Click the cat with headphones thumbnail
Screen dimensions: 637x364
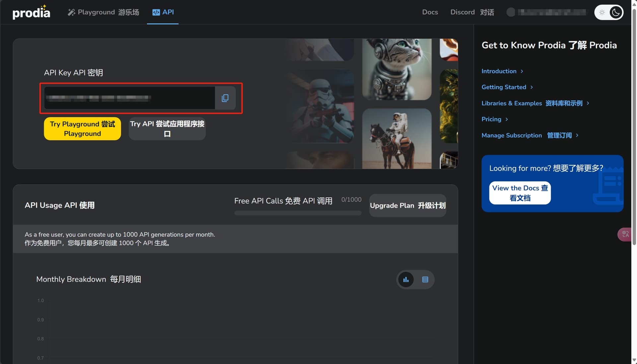(x=397, y=69)
